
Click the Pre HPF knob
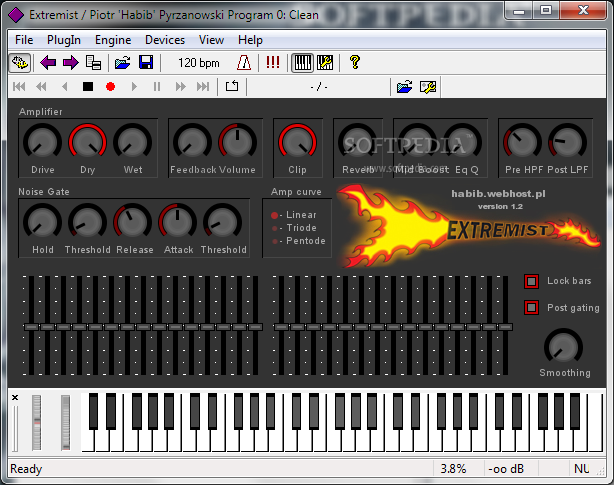pos(522,142)
